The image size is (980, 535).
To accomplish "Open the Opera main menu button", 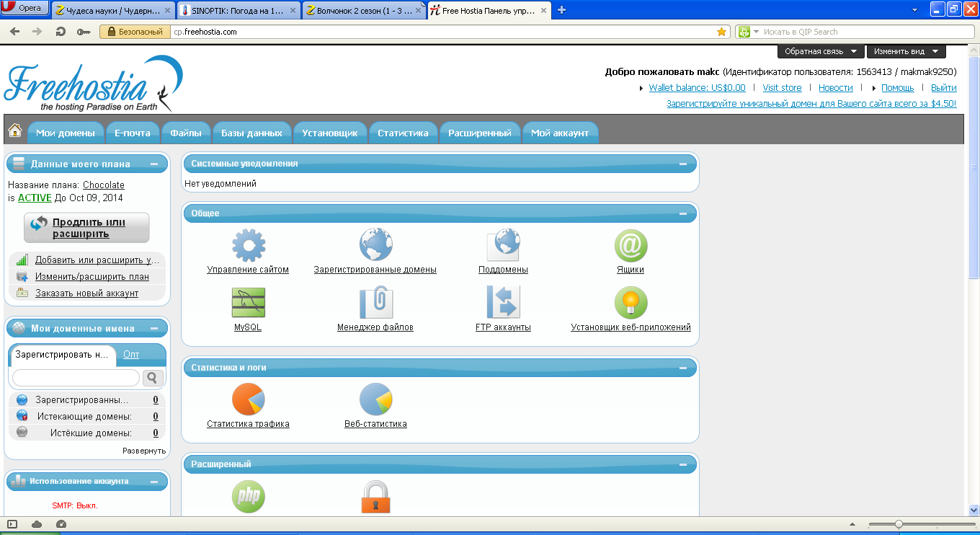I will [25, 8].
